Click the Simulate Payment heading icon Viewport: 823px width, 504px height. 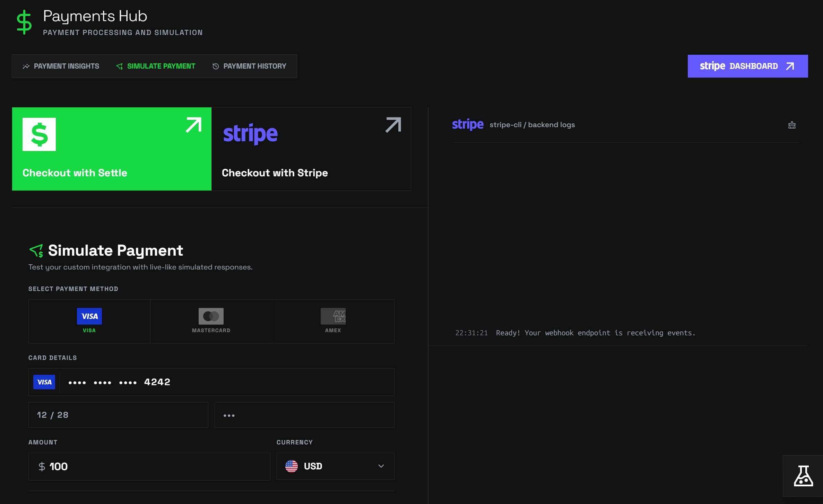36,251
